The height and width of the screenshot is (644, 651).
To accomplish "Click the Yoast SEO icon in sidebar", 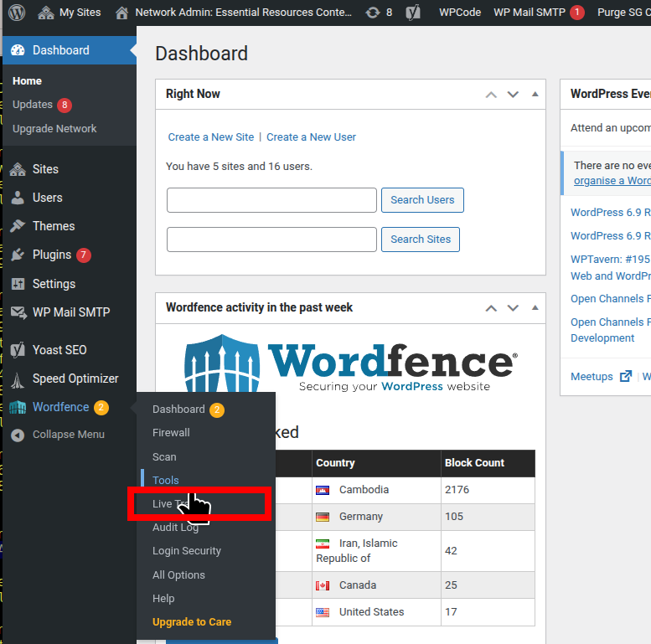I will pos(18,350).
